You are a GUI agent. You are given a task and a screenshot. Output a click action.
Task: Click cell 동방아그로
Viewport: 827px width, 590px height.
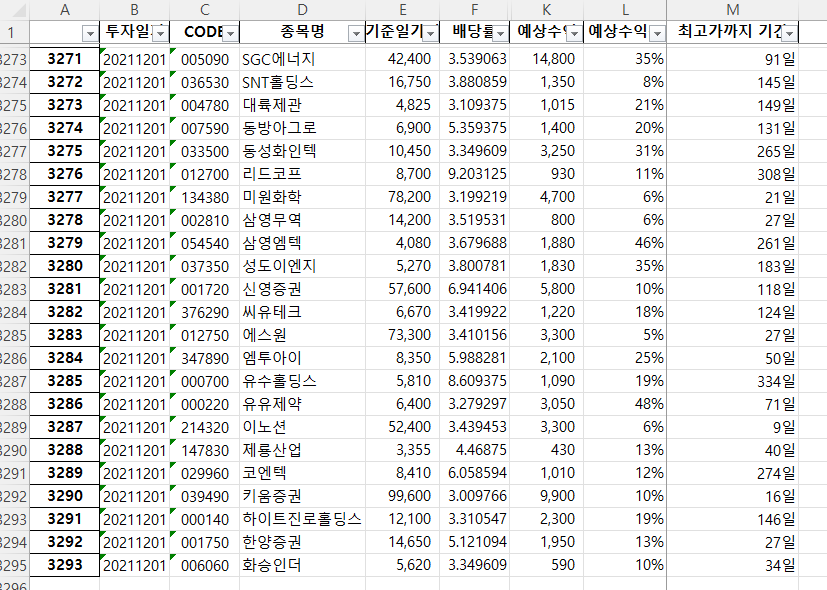click(302, 128)
